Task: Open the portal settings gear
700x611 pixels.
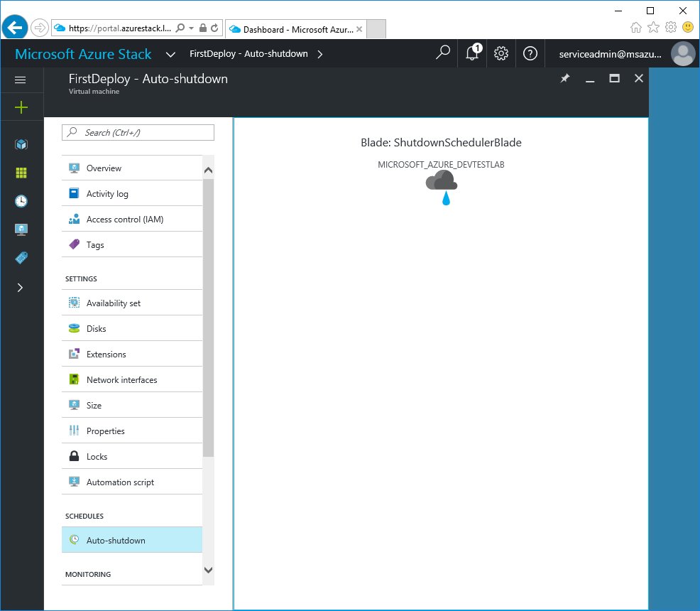Action: pos(501,53)
